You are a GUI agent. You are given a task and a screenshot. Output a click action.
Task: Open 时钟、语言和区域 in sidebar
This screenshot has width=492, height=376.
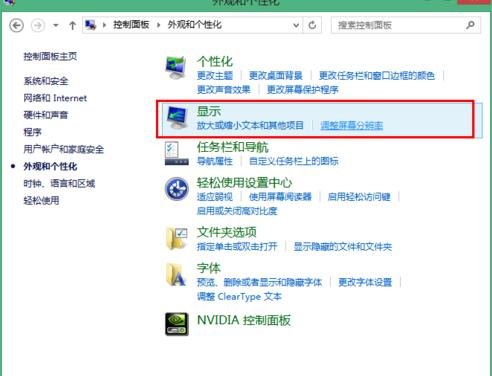(x=59, y=183)
